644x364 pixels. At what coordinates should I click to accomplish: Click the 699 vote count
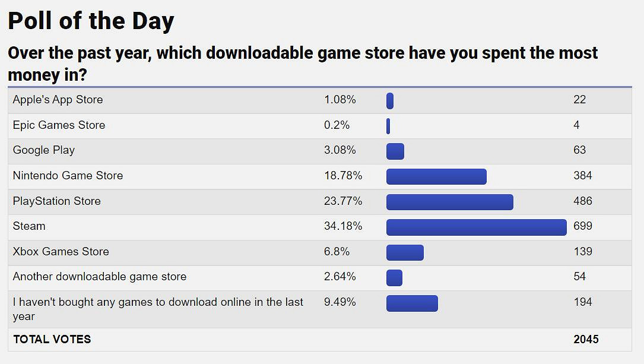(x=583, y=226)
